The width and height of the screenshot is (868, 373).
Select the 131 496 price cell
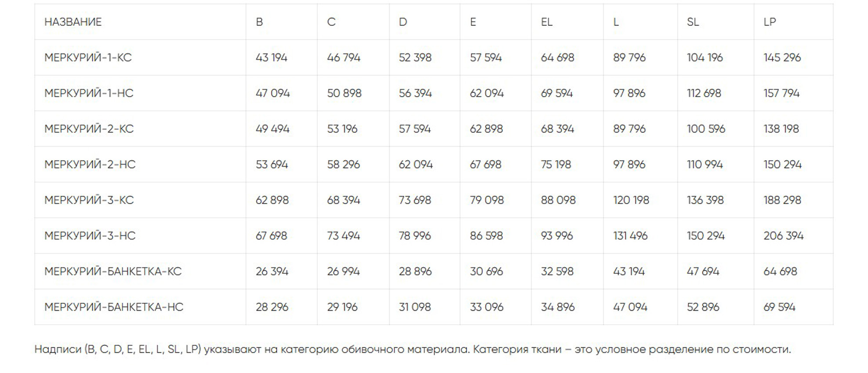pyautogui.click(x=630, y=236)
